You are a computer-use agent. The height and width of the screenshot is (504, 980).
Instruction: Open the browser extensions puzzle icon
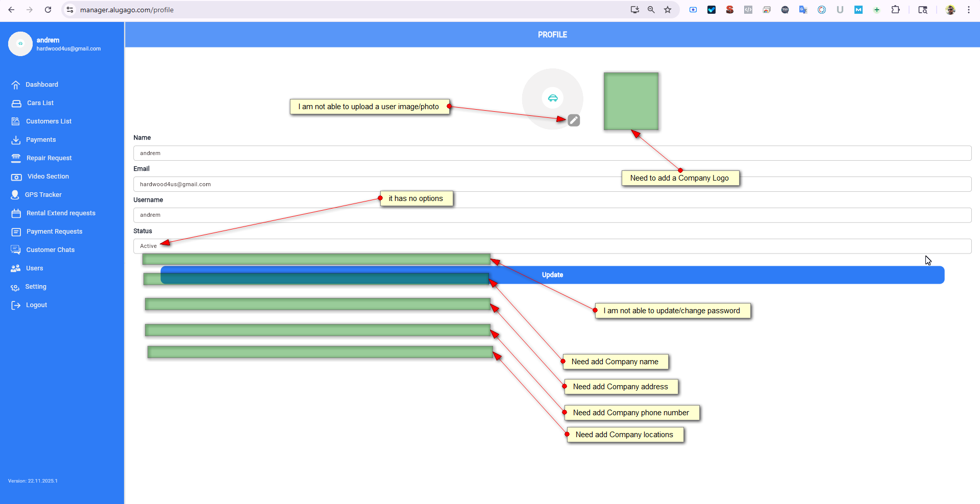click(895, 10)
